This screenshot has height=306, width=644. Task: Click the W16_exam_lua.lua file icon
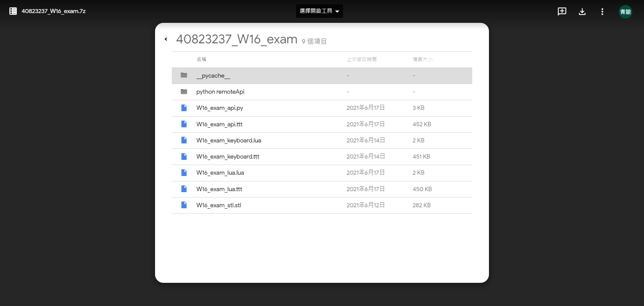click(184, 173)
